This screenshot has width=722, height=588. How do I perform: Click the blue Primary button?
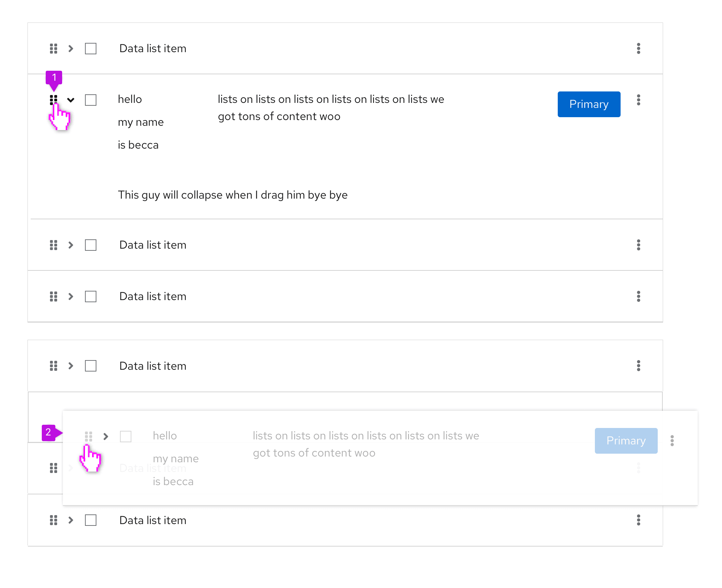click(x=589, y=104)
